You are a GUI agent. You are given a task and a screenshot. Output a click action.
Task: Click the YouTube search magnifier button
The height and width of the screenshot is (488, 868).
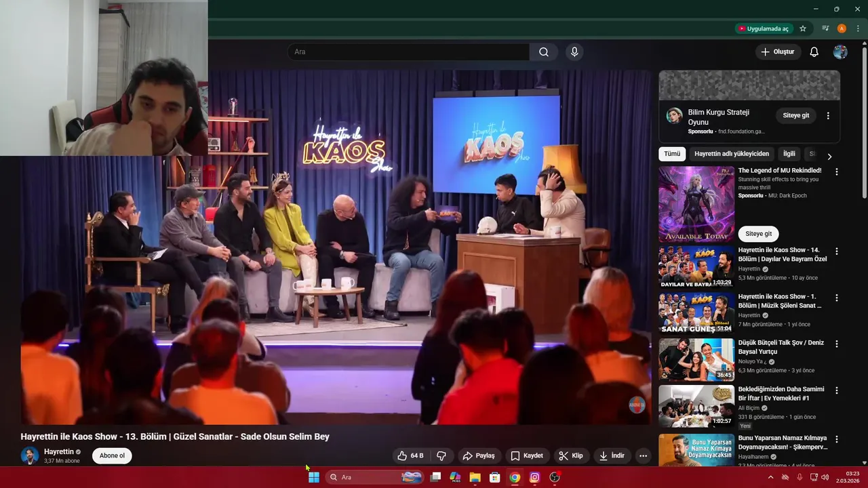pos(544,52)
